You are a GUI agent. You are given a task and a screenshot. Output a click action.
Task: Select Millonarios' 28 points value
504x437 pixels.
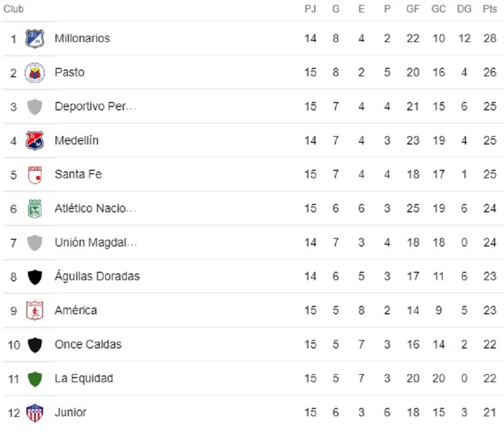click(489, 39)
